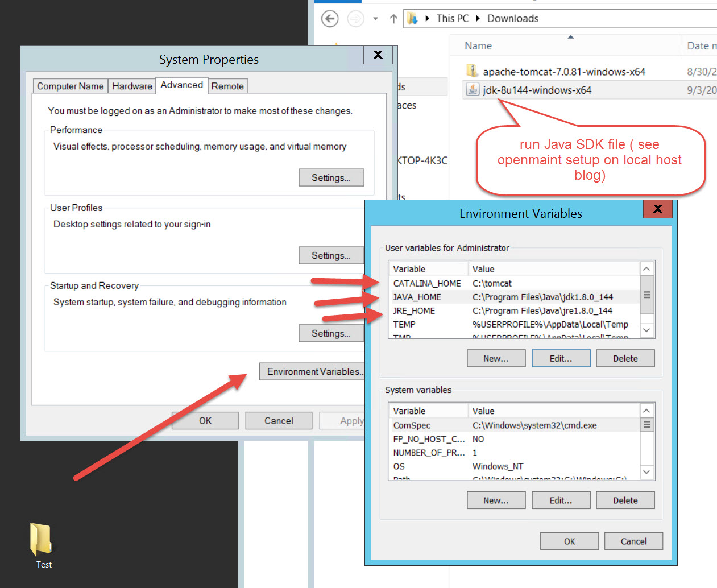Click Edit for user variables

[561, 358]
